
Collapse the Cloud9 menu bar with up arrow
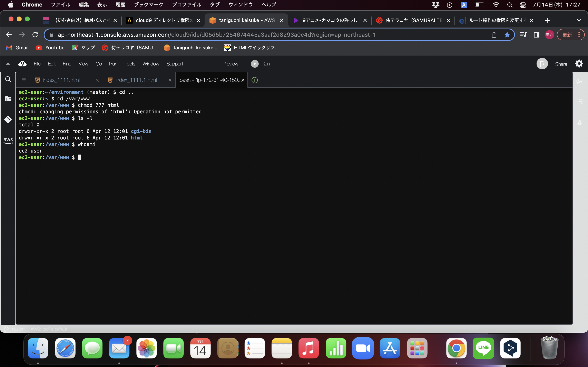(8, 64)
